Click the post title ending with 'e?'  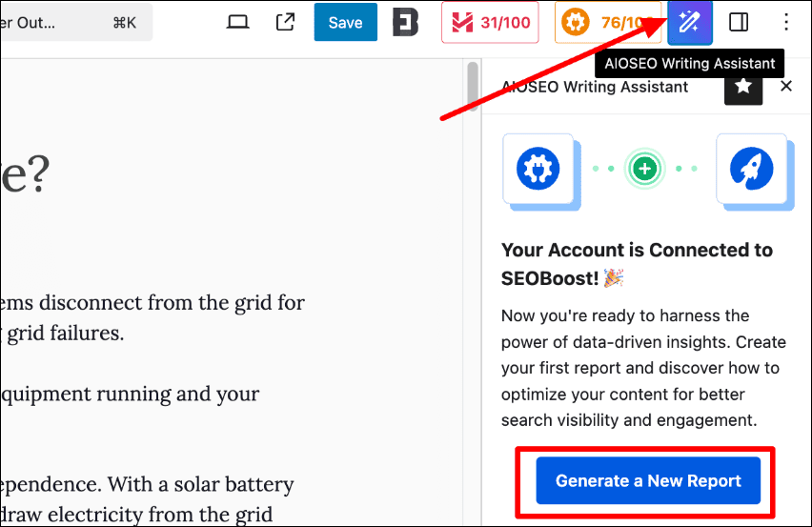coord(25,174)
